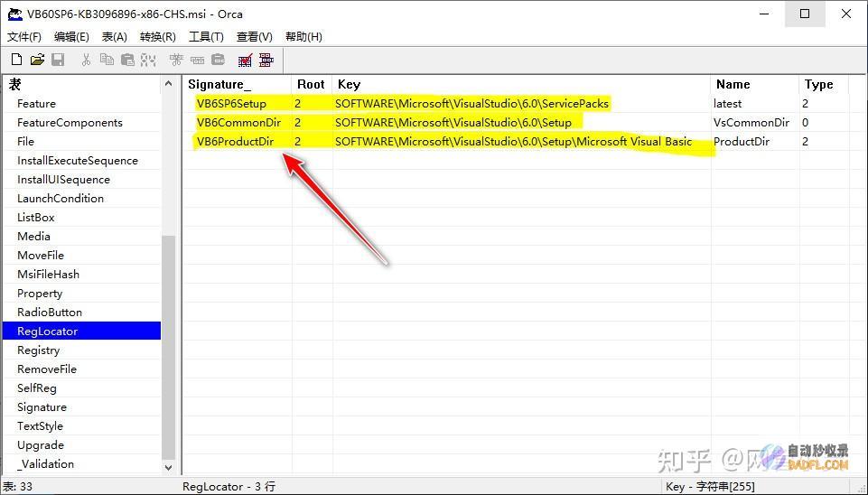Select the VB6SP6Setup signature cell
The width and height of the screenshot is (868, 495).
(x=231, y=104)
